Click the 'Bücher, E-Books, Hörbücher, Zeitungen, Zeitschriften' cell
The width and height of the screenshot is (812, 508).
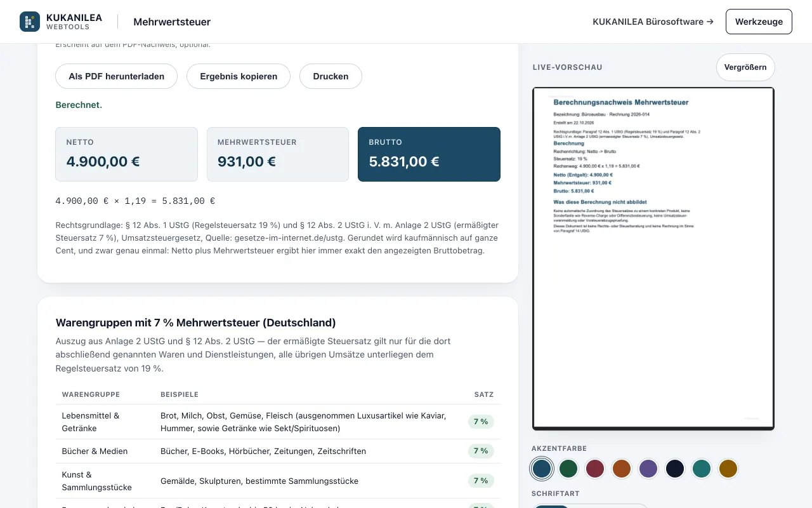(x=263, y=451)
